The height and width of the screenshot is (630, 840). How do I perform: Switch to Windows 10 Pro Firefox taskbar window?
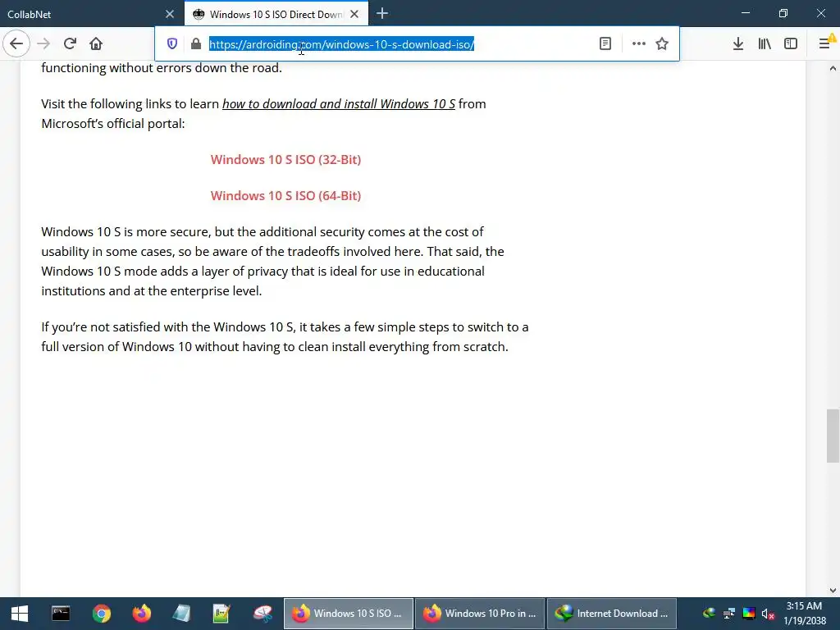tap(480, 614)
